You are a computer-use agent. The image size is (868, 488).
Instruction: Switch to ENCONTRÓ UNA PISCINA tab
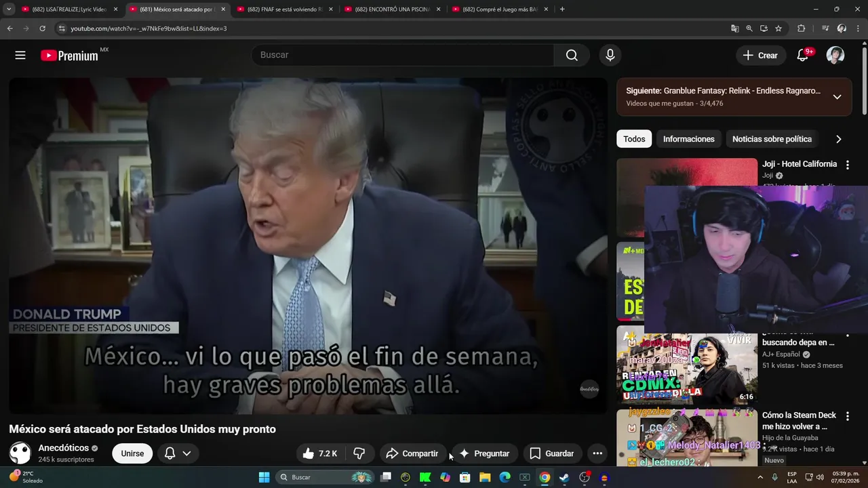391,9
